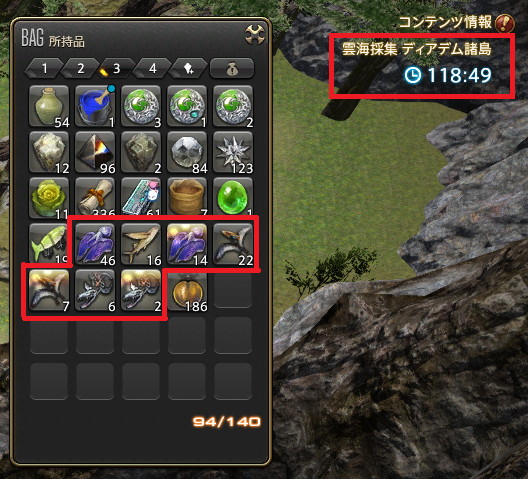The width and height of the screenshot is (528, 479).
Task: Click the burlap sack item
Action: point(187,197)
